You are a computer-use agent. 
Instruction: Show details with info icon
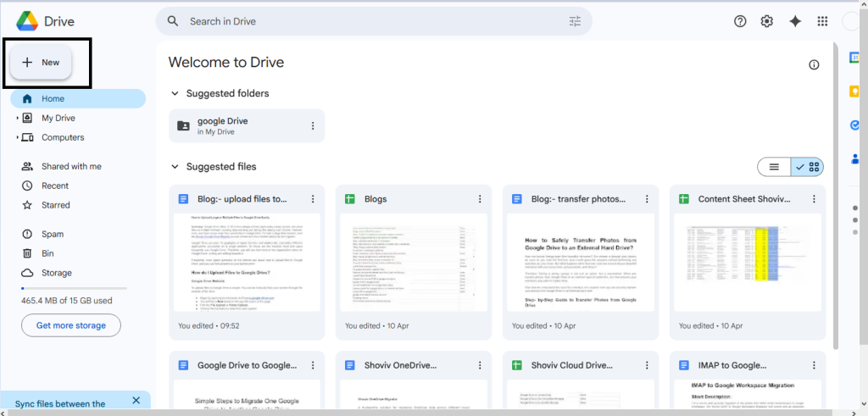click(x=814, y=64)
